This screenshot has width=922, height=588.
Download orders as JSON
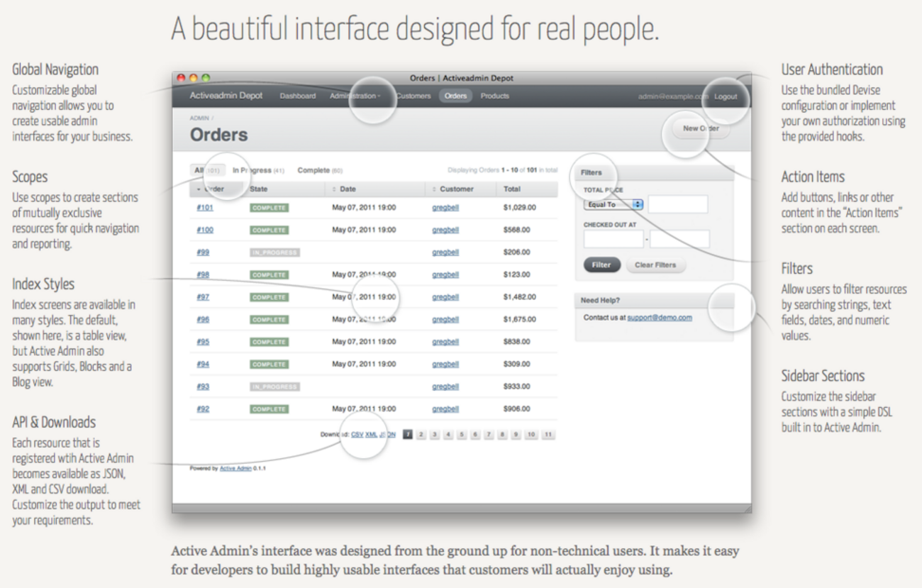click(x=388, y=434)
